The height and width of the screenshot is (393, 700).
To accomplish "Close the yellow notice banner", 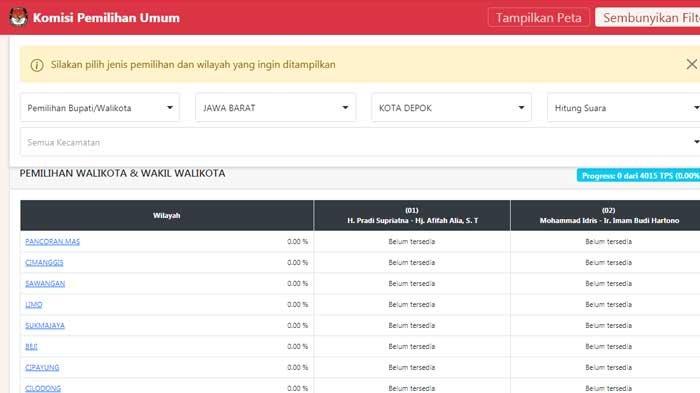I will point(692,64).
